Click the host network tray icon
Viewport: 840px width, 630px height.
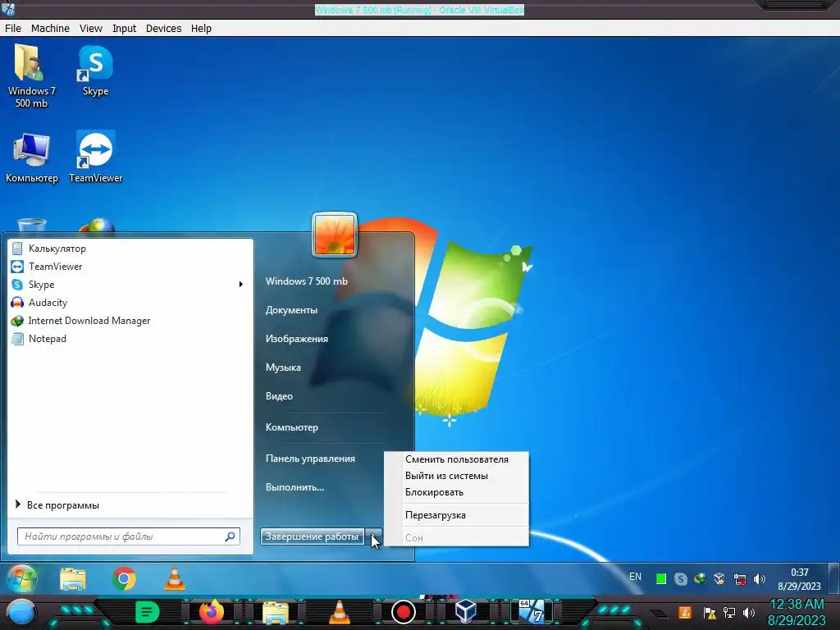729,612
